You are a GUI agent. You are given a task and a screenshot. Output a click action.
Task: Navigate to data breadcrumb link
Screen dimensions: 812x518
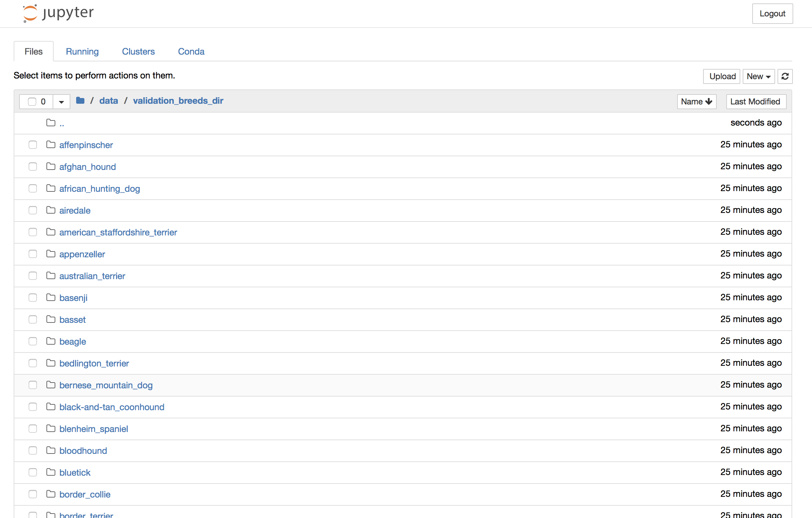109,101
